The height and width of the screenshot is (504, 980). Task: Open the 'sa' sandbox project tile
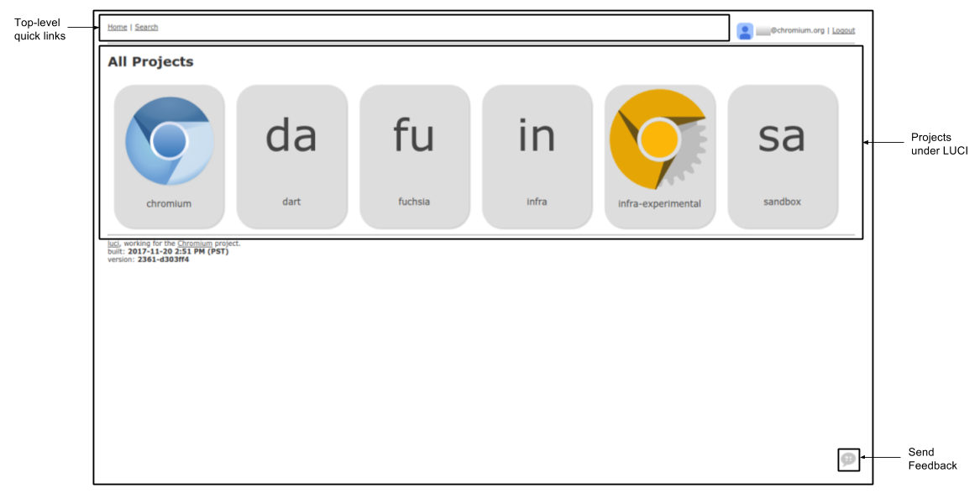783,157
